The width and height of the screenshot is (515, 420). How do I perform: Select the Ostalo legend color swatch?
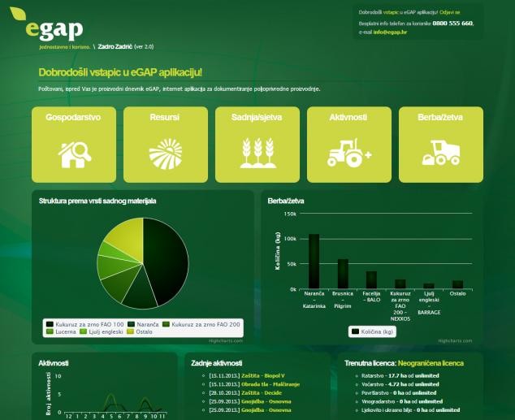coord(130,331)
